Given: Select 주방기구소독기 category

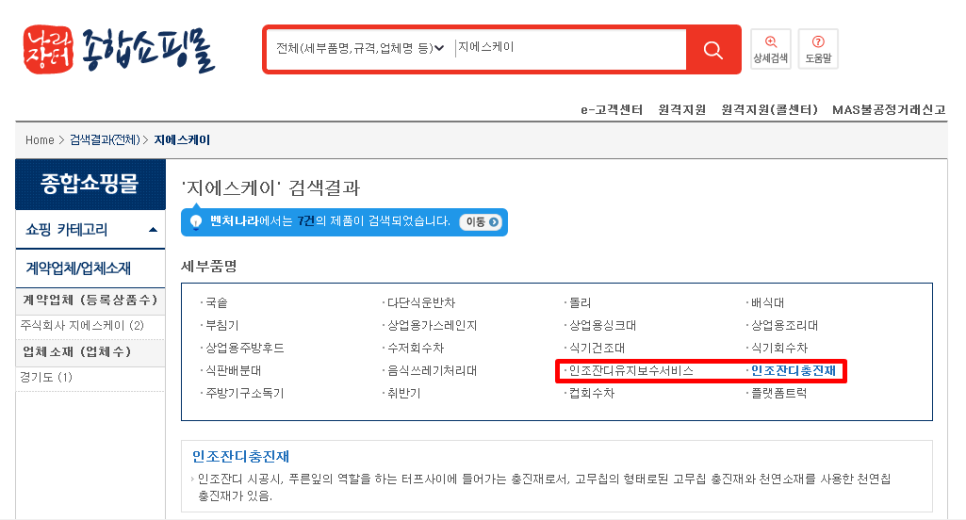Looking at the screenshot, I should point(245,393).
